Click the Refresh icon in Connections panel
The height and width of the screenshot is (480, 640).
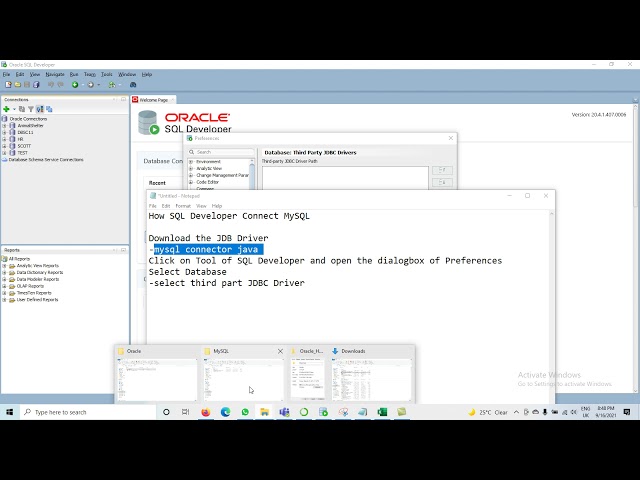(22, 109)
